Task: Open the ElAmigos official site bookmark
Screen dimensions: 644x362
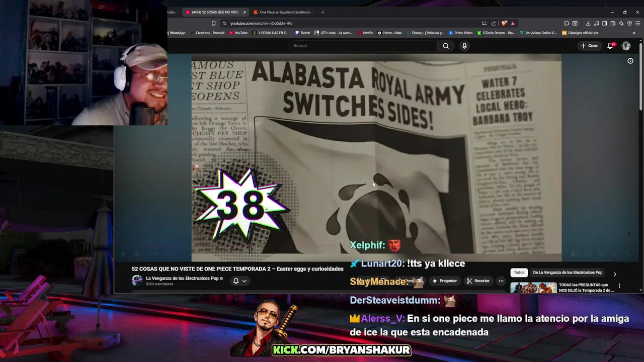Action: [x=580, y=33]
